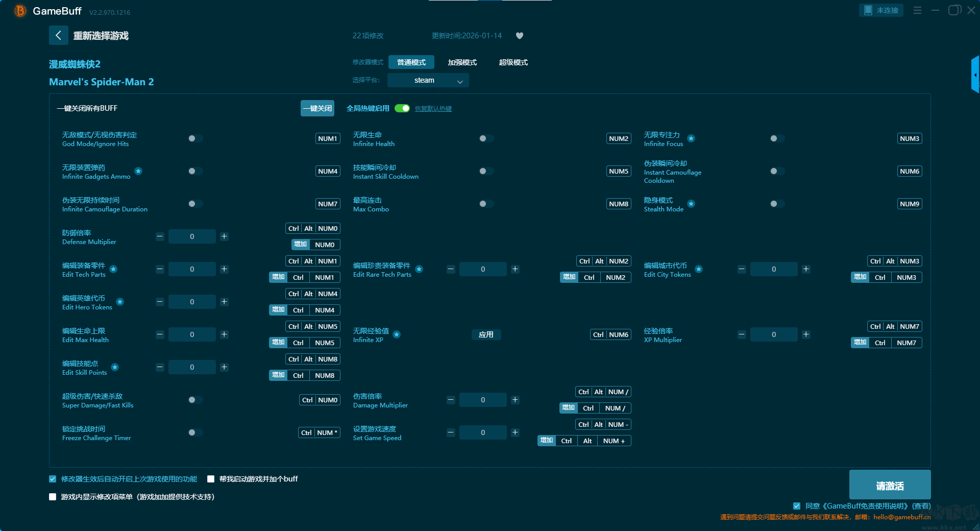Click the Damage Multiplier value field
The height and width of the screenshot is (531, 980).
(483, 400)
